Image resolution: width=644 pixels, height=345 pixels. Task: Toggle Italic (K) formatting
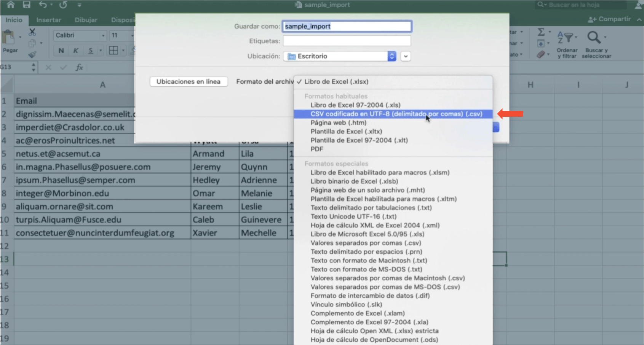click(75, 51)
